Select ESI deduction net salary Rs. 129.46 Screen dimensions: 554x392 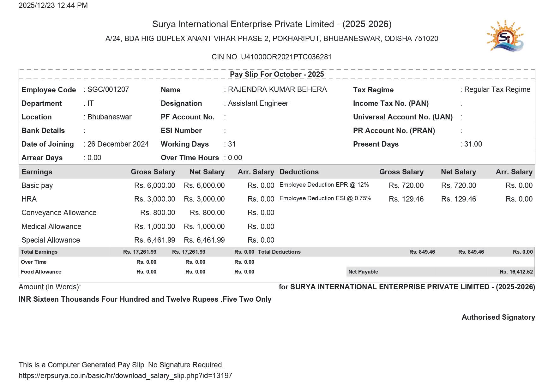point(459,199)
